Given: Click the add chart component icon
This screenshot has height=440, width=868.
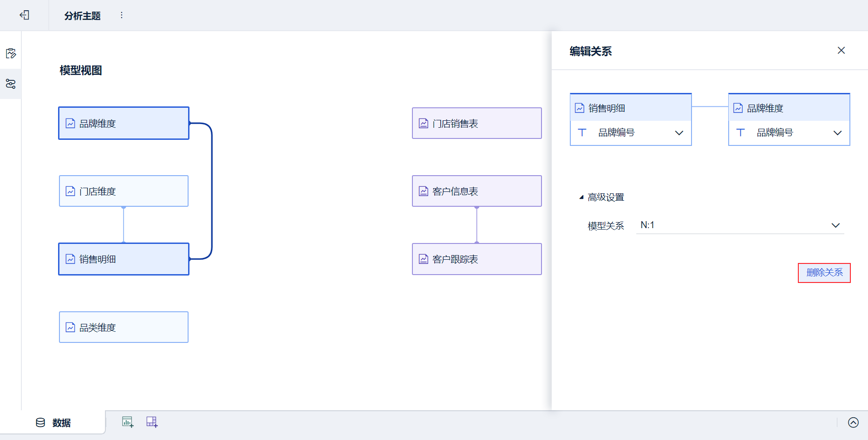Looking at the screenshot, I should 128,422.
